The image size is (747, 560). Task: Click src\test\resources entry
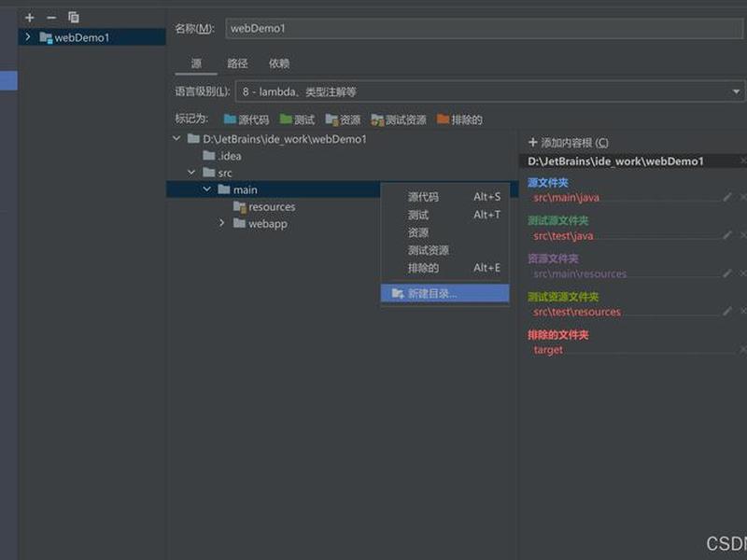click(x=577, y=312)
